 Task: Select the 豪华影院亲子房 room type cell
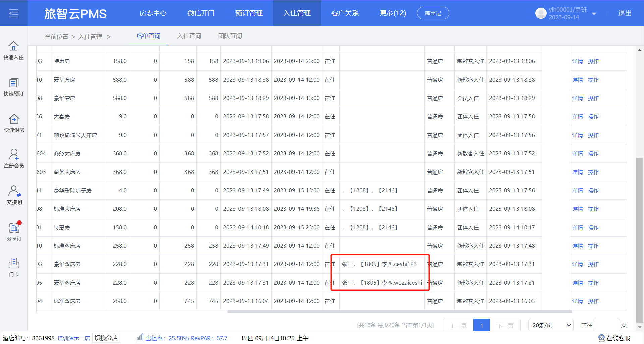point(78,190)
